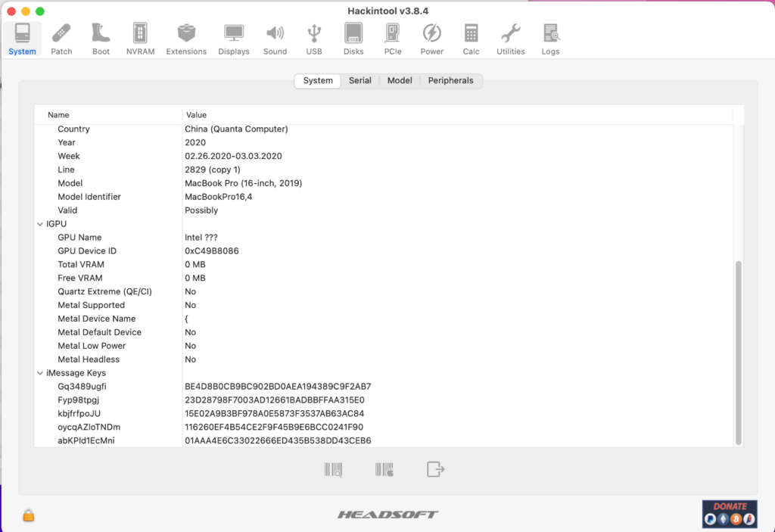The image size is (775, 532).
Task: Select the USB toolbar icon
Action: [x=314, y=39]
